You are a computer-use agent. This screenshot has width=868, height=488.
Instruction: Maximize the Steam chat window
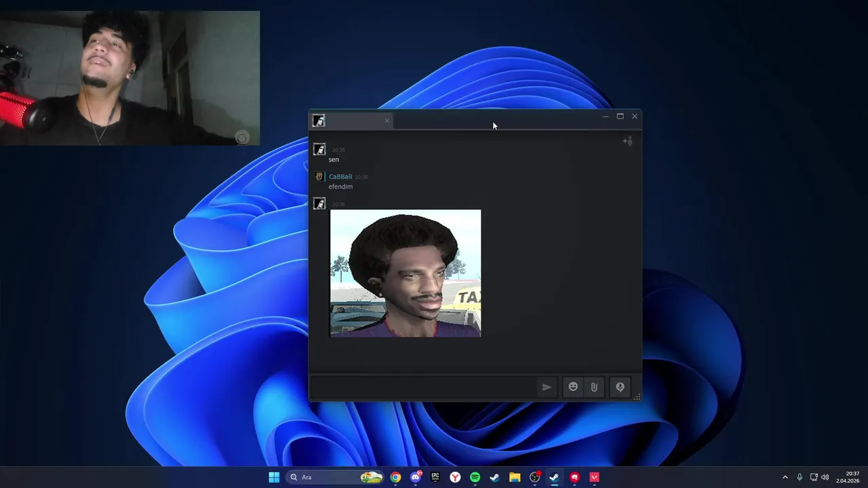(620, 117)
